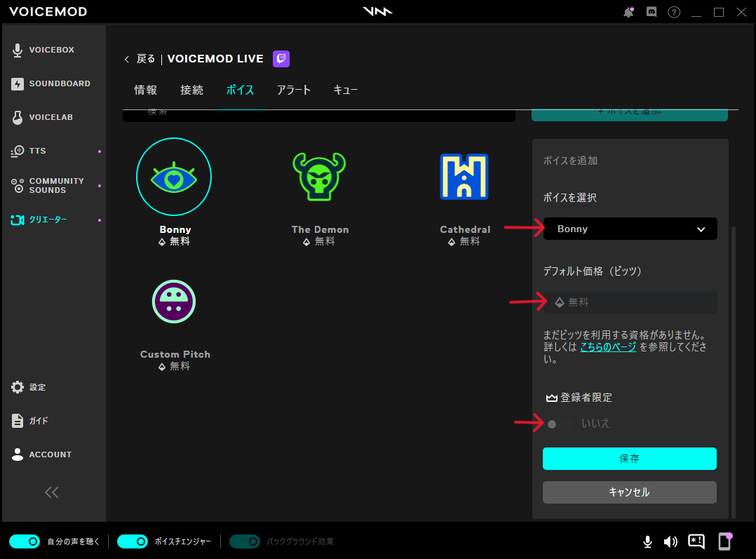Click the purple Twitch badge icon

point(281,59)
